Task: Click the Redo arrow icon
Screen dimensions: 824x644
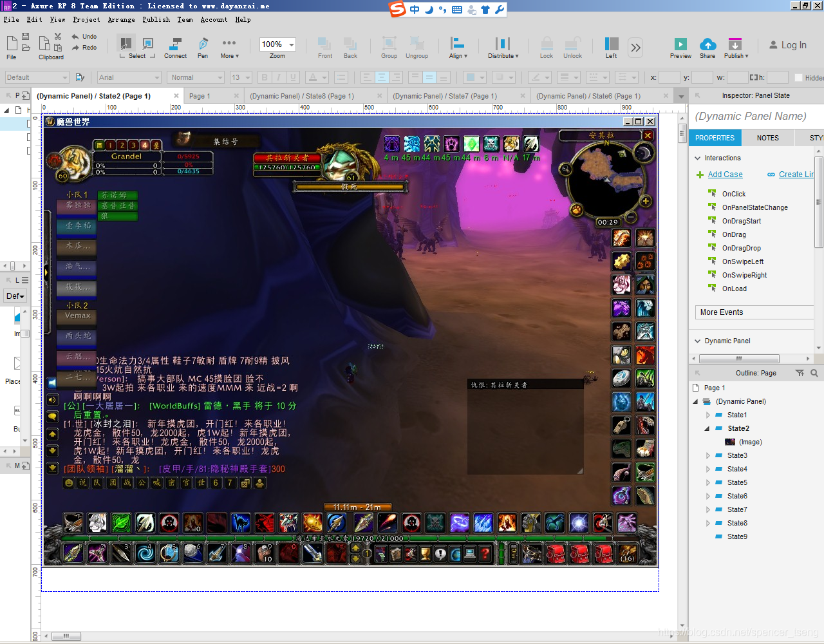Action: pos(75,48)
